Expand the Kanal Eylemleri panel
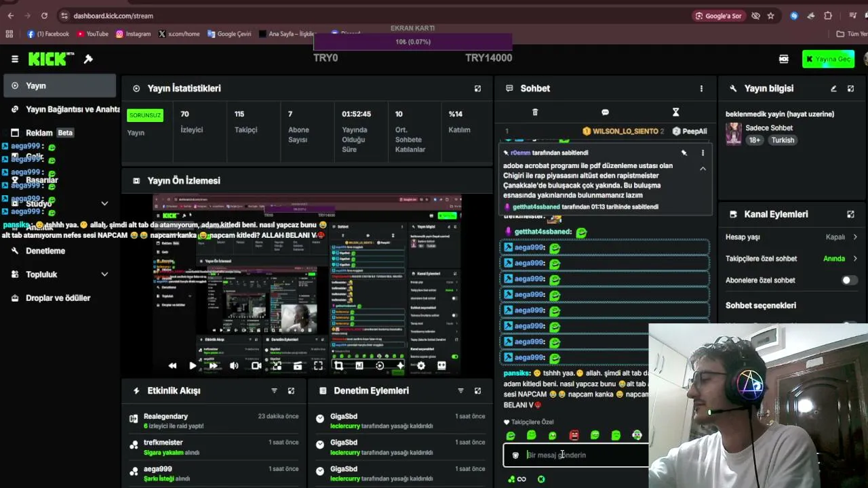 850,214
